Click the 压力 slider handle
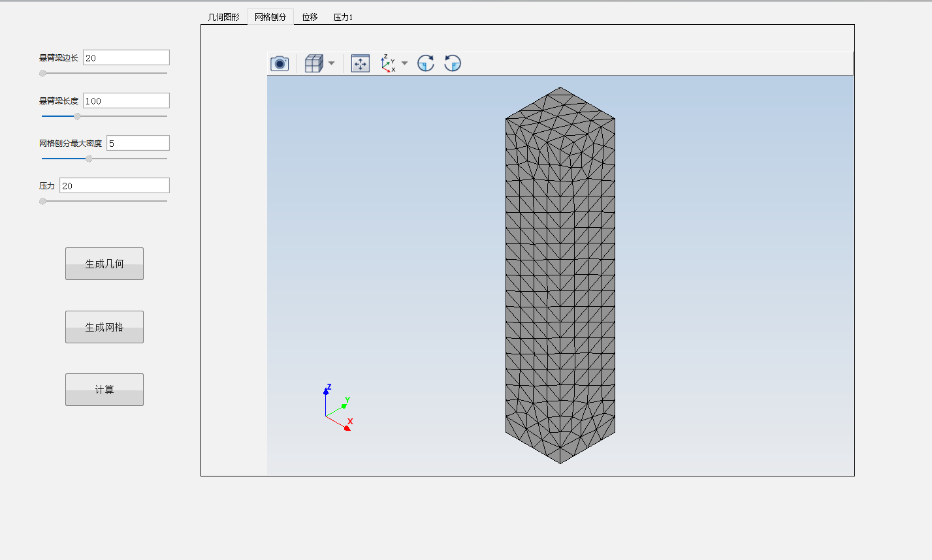932x560 pixels. point(42,201)
